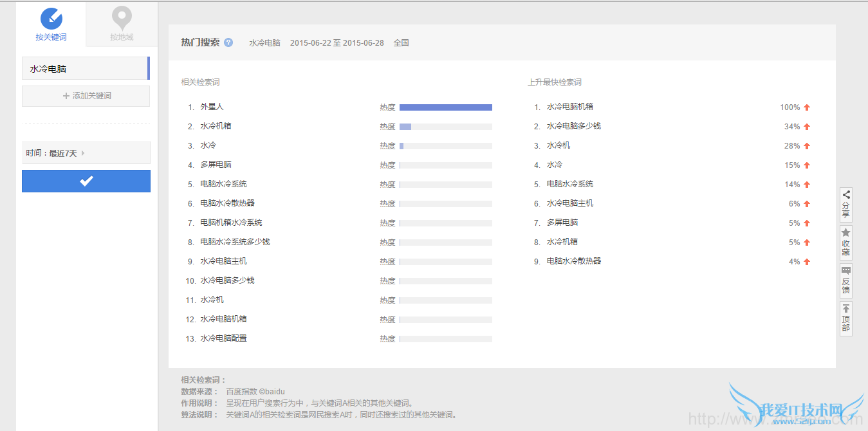Click the 分享 share icon
Screen dimensions: 868x431
pyautogui.click(x=846, y=195)
